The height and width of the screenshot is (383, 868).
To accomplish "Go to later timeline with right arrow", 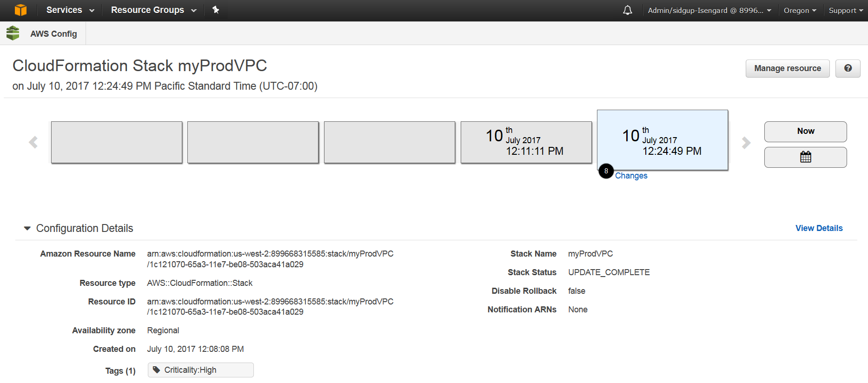I will coord(746,142).
